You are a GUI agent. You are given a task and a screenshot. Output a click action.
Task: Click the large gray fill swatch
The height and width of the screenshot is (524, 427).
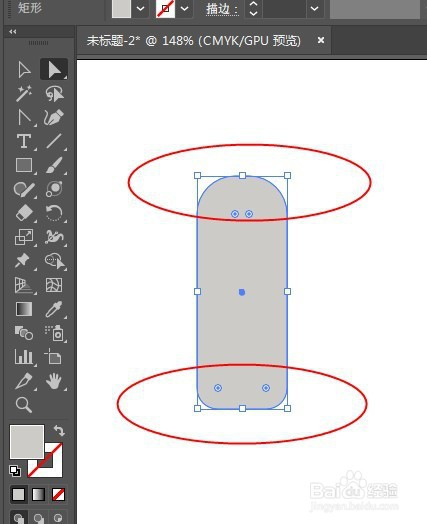(x=27, y=442)
